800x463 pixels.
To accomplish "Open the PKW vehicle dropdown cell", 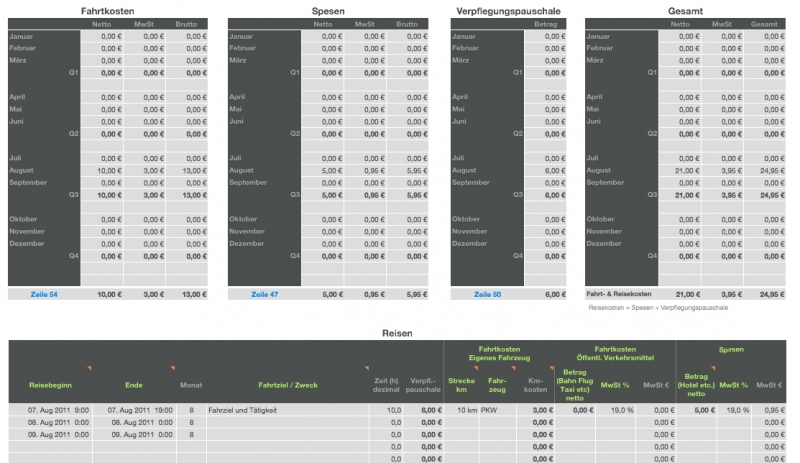I will click(x=497, y=410).
